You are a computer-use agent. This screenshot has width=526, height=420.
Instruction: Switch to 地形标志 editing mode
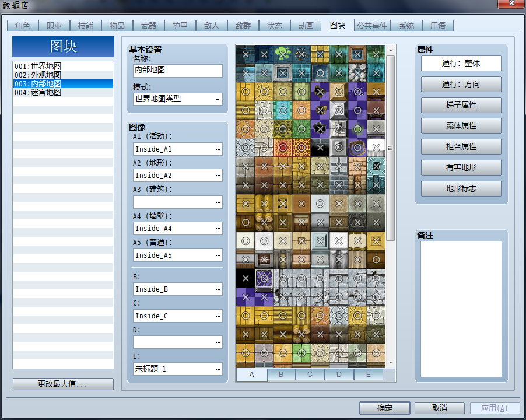click(x=461, y=188)
